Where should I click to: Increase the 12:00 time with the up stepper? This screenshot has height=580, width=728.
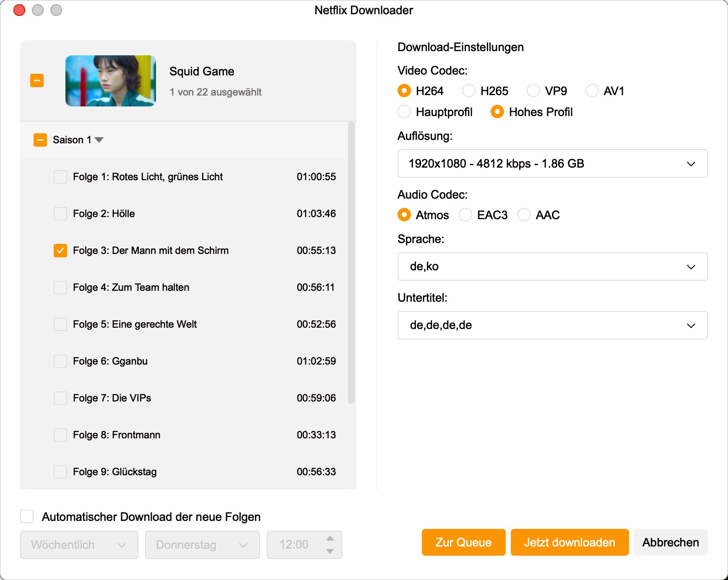click(330, 539)
